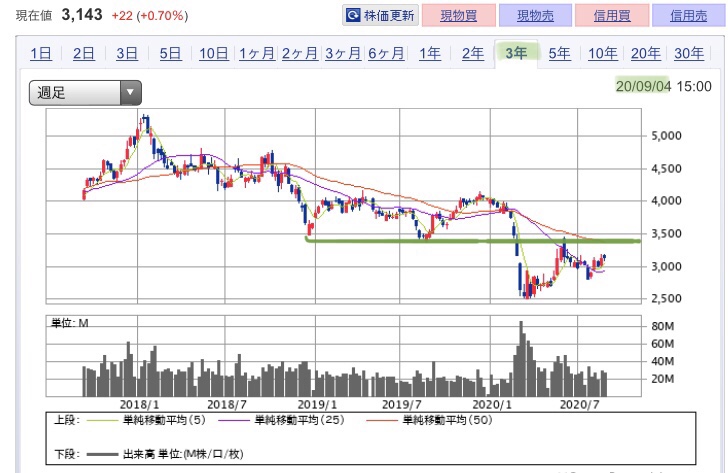Screen dimensions: 728x473
Task: Select the highlighted 3年 tab
Action: [x=516, y=53]
